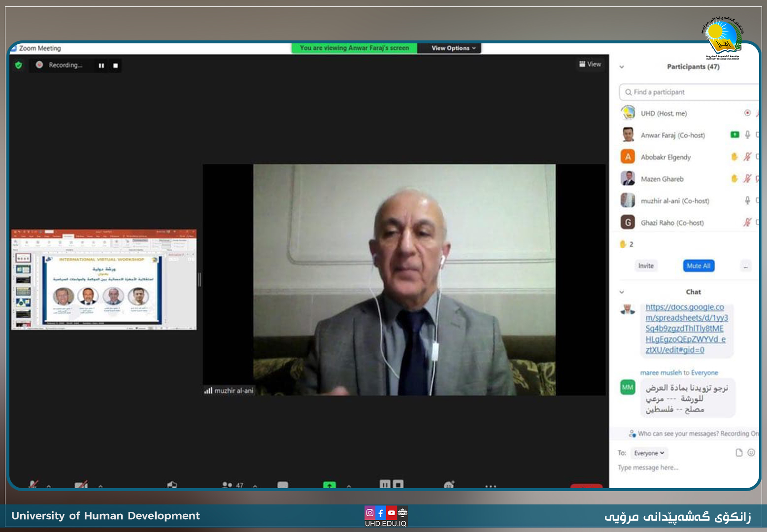The image size is (767, 532).
Task: Stop recording from the bottom toolbar
Action: point(398,484)
